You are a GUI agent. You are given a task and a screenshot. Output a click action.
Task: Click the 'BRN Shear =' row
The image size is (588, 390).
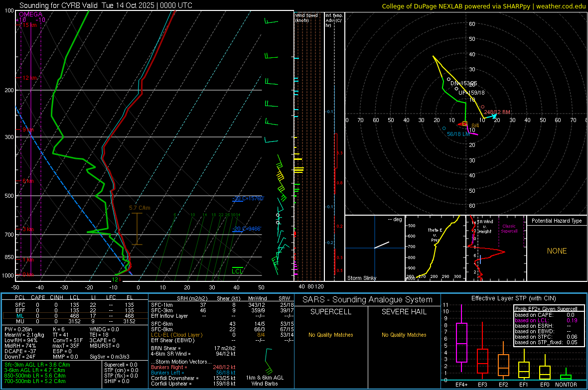click(193, 348)
